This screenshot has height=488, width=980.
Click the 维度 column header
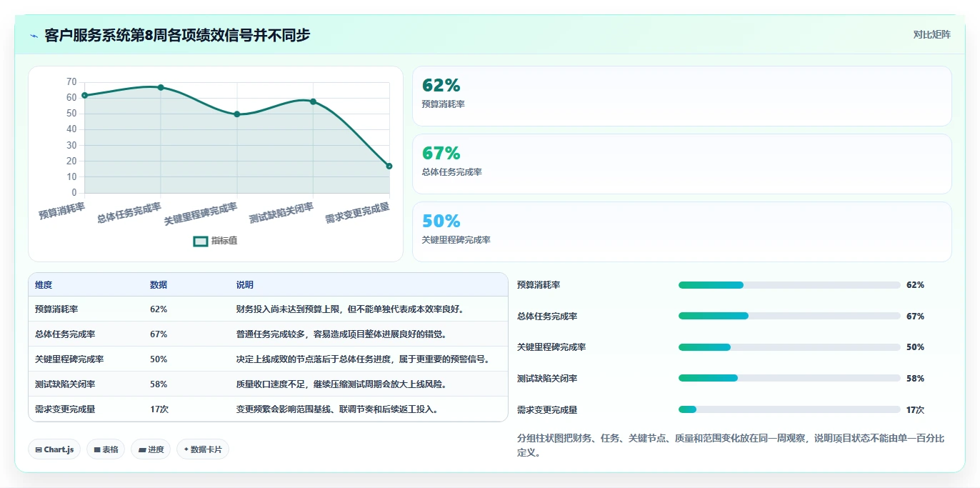point(44,284)
